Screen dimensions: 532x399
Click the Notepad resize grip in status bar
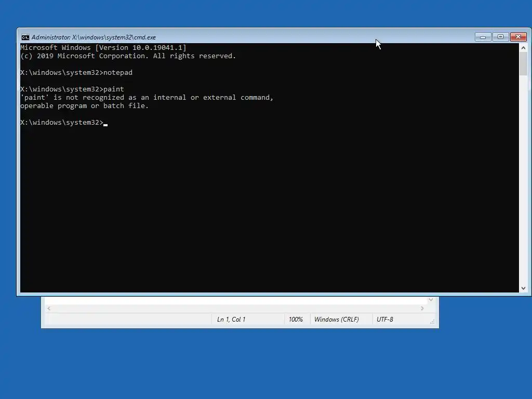click(432, 321)
